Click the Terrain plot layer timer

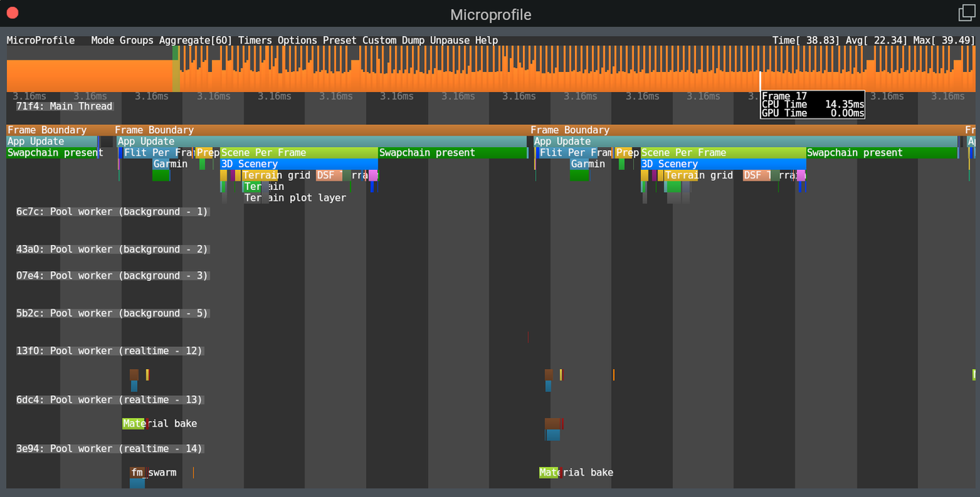point(295,198)
